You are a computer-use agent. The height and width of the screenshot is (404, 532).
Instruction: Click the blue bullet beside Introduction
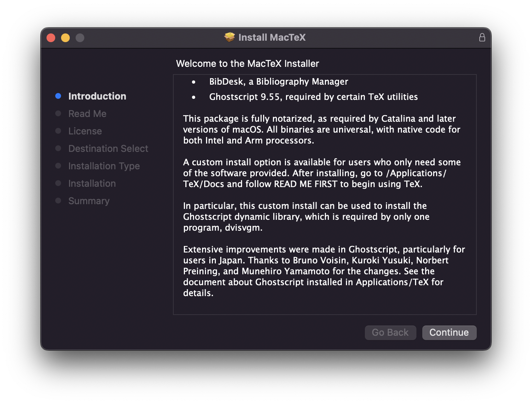coord(58,96)
